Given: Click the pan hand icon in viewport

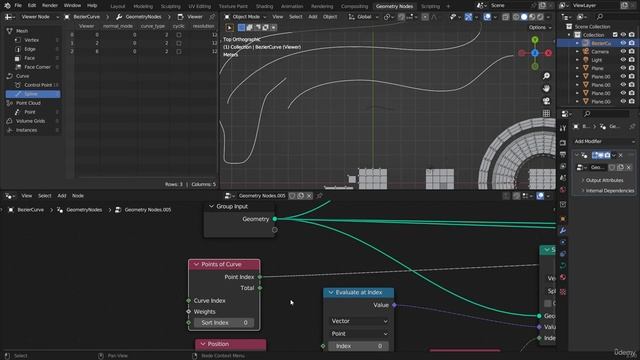Looking at the screenshot, I should pyautogui.click(x=546, y=89).
